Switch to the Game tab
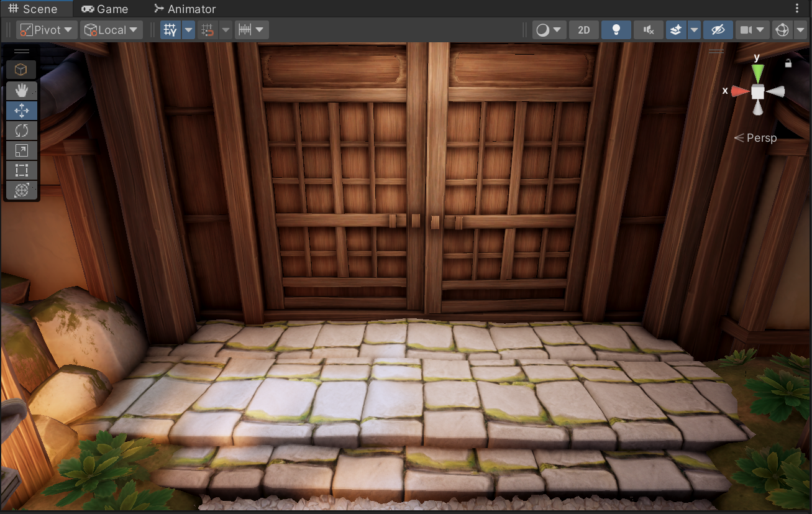The height and width of the screenshot is (514, 812). click(x=105, y=9)
